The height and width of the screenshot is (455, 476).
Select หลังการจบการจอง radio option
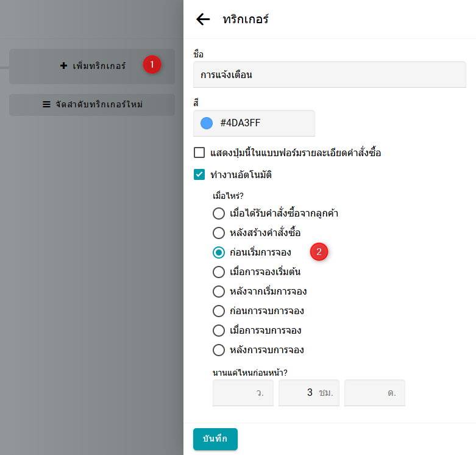(x=219, y=350)
